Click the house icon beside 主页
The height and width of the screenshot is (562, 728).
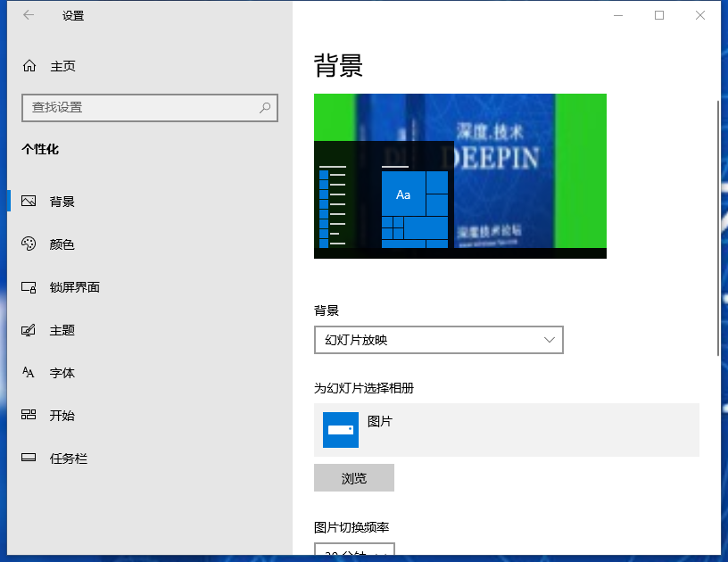[29, 66]
